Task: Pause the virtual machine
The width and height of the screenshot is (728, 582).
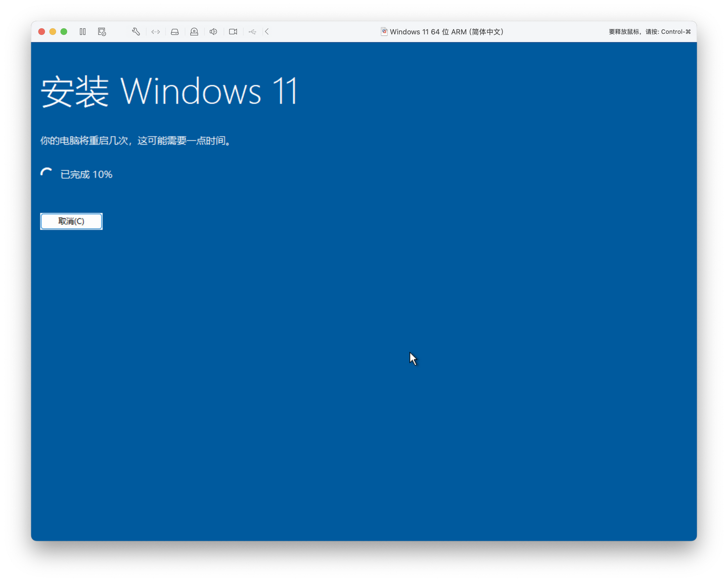Action: click(x=83, y=32)
